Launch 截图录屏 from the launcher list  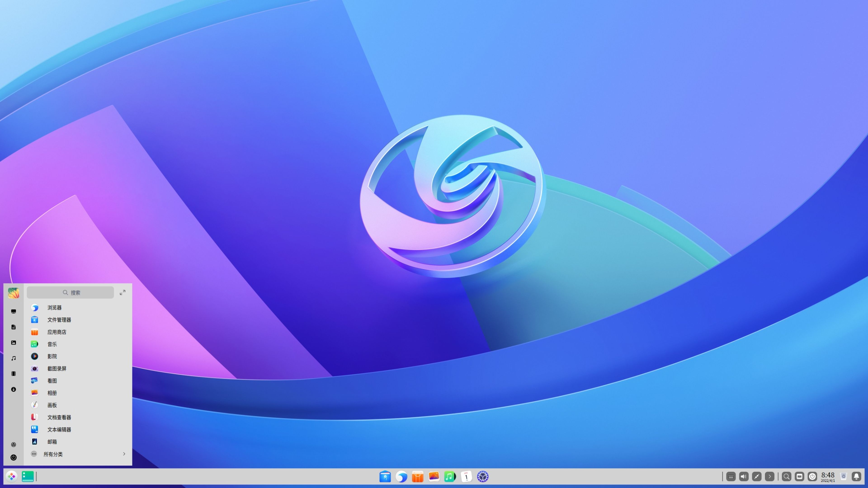[x=78, y=368]
